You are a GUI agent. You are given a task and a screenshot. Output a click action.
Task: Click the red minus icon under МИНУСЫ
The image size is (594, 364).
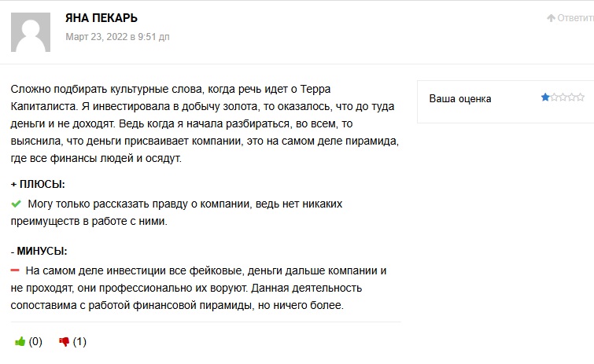pos(16,270)
